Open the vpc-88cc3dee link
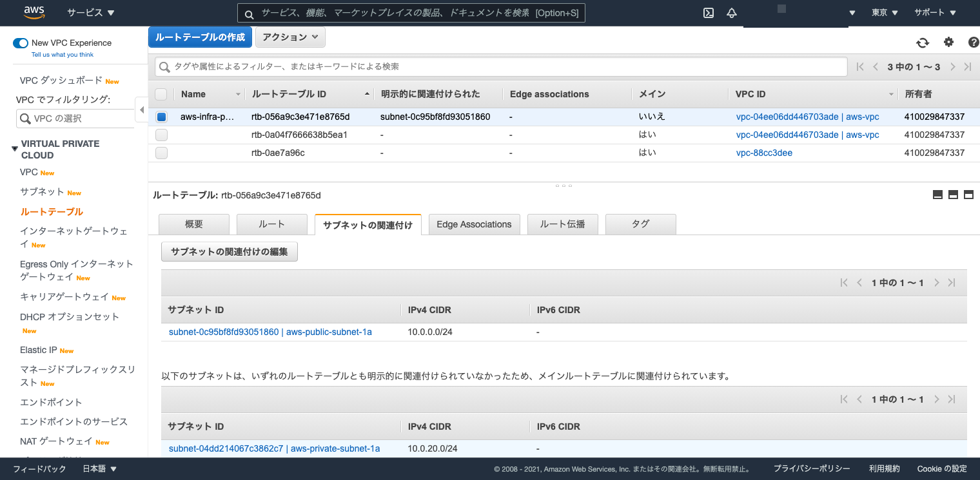 (764, 153)
